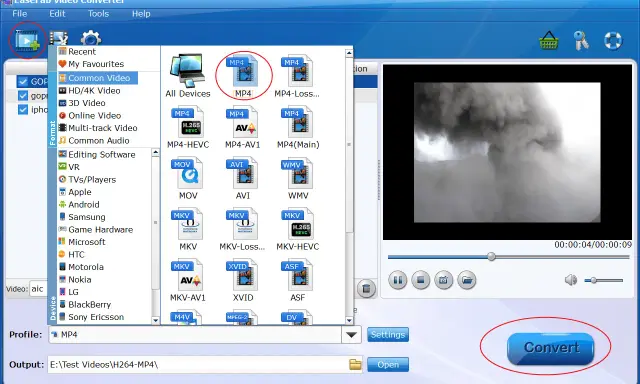Click the Profile MP4 field

195,335
